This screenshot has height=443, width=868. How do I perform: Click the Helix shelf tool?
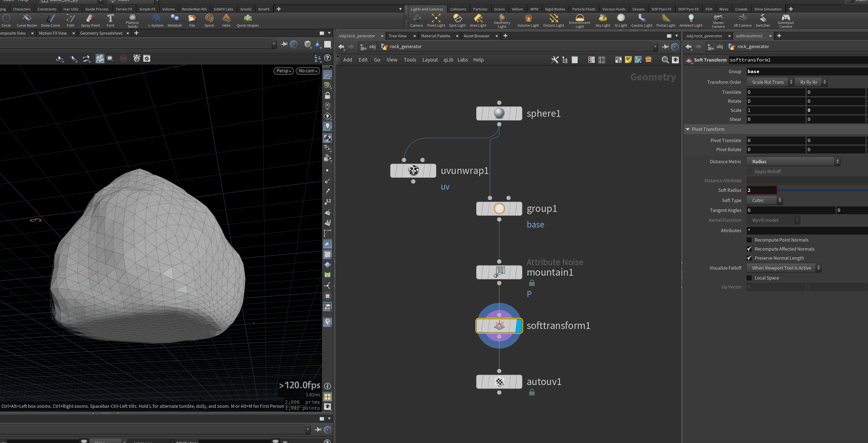coord(226,21)
